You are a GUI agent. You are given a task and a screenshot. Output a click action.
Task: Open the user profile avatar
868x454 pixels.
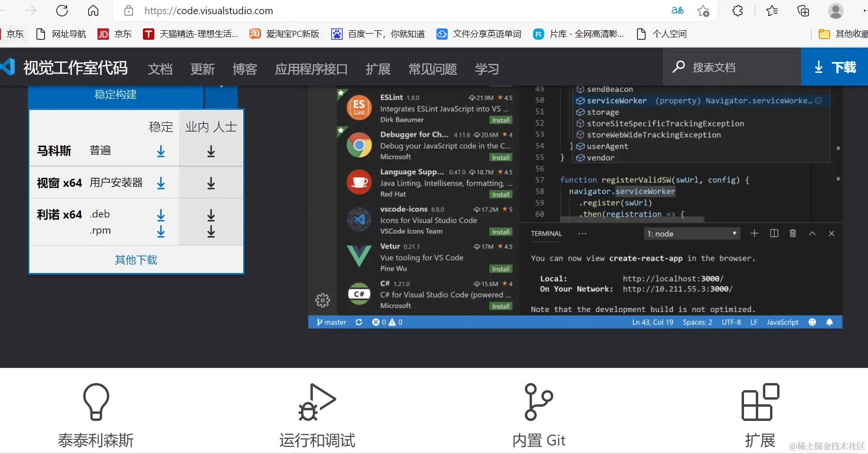tap(836, 10)
